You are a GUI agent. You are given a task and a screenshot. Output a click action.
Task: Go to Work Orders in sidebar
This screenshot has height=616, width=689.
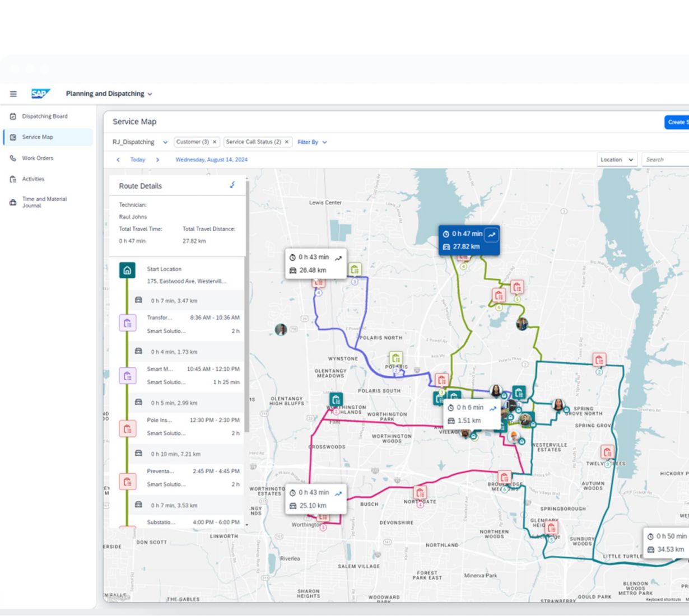[x=38, y=158]
